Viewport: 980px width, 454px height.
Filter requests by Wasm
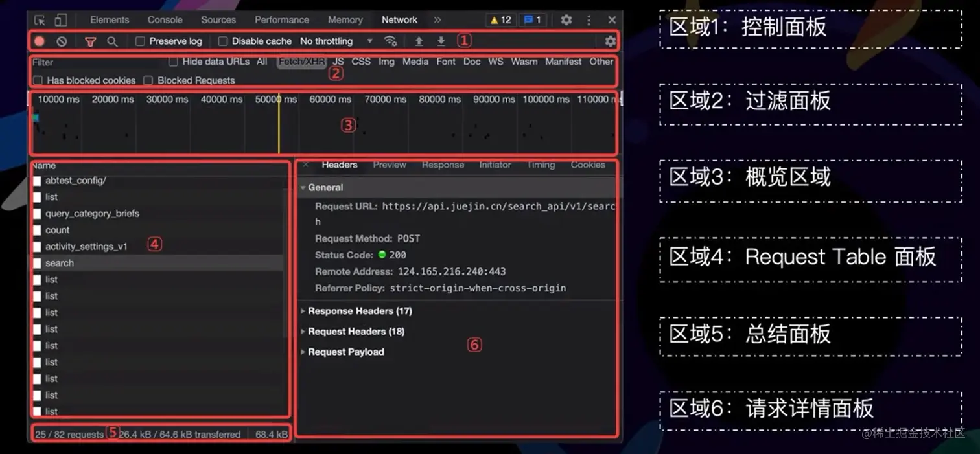pyautogui.click(x=524, y=62)
